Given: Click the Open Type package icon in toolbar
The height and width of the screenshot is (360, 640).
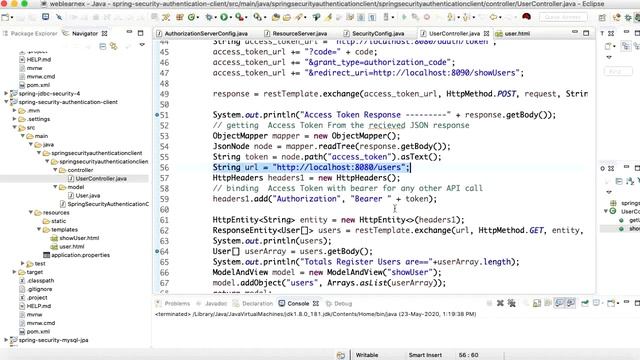Looking at the screenshot, I should (x=276, y=17).
